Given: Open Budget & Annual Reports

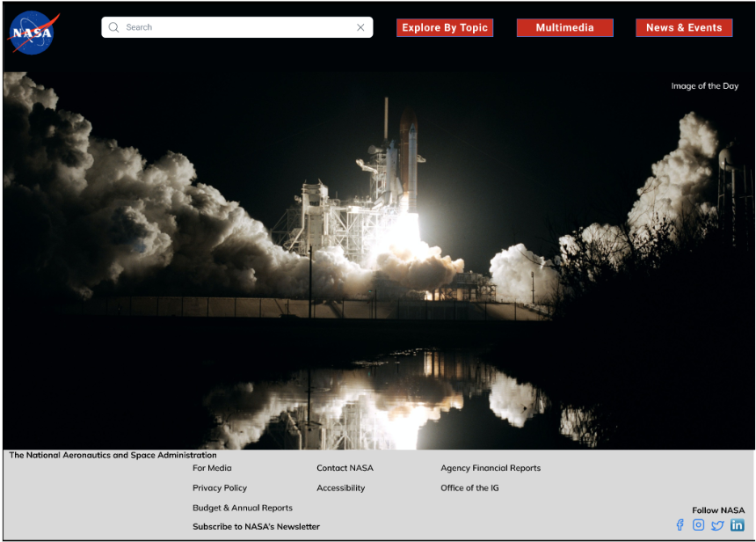Looking at the screenshot, I should [x=243, y=508].
